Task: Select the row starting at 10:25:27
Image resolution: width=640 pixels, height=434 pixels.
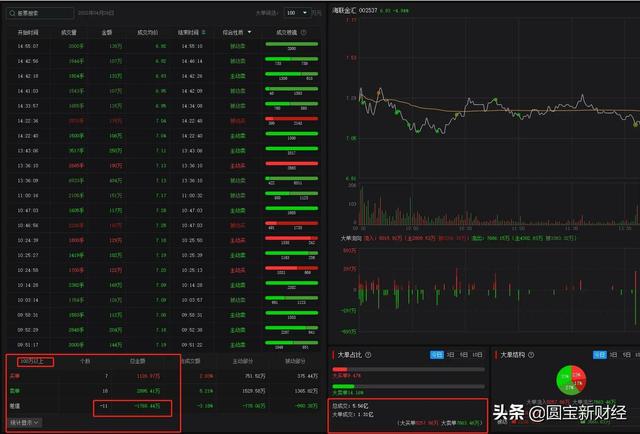Action: coord(163,255)
